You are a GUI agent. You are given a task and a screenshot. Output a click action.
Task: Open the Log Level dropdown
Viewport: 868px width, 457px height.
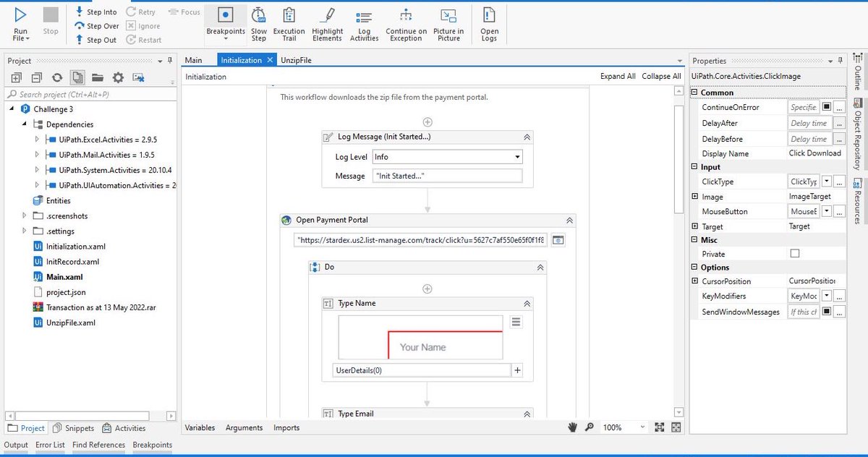pos(447,157)
